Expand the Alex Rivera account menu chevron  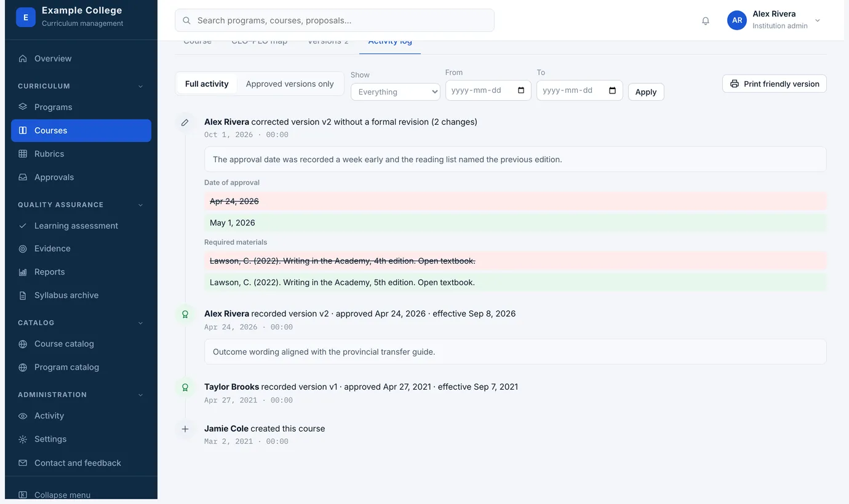tap(818, 20)
